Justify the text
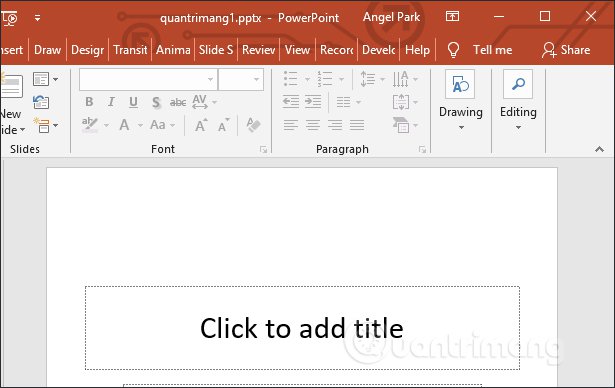 click(x=357, y=125)
